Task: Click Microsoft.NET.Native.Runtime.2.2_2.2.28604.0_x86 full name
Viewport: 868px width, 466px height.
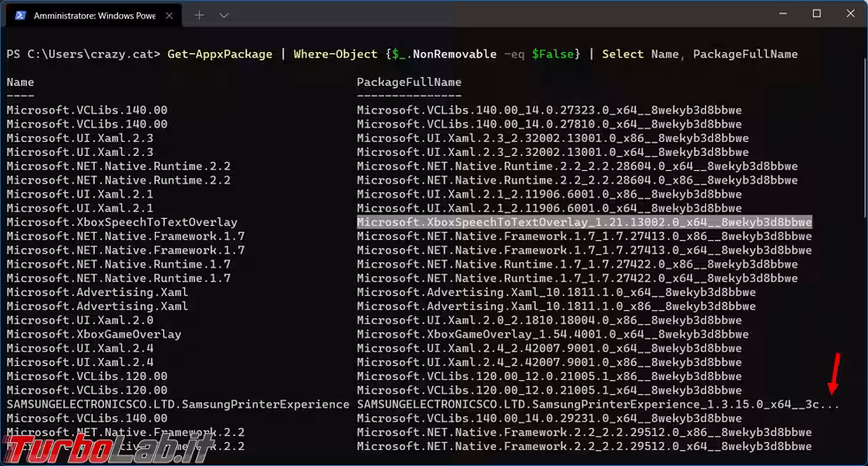Action: click(577, 180)
